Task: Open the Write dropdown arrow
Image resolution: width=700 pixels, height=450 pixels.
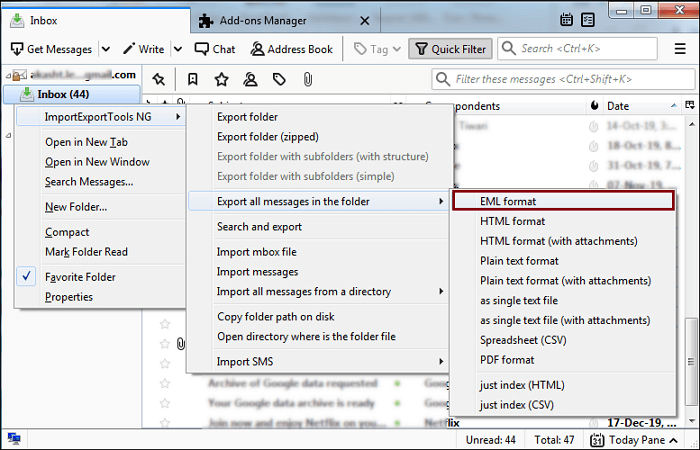Action: [x=178, y=49]
